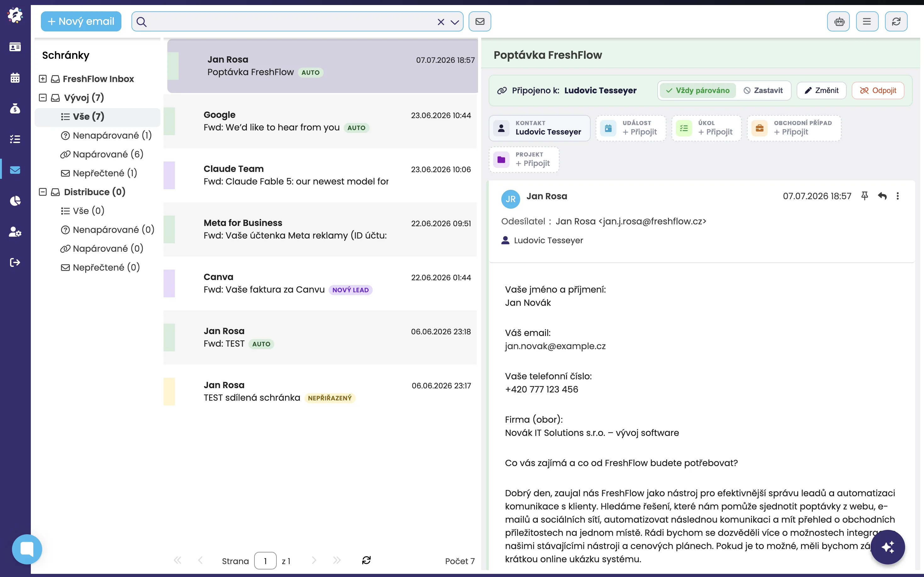Clear the search field with X icon
The height and width of the screenshot is (577, 924).
[x=441, y=22]
